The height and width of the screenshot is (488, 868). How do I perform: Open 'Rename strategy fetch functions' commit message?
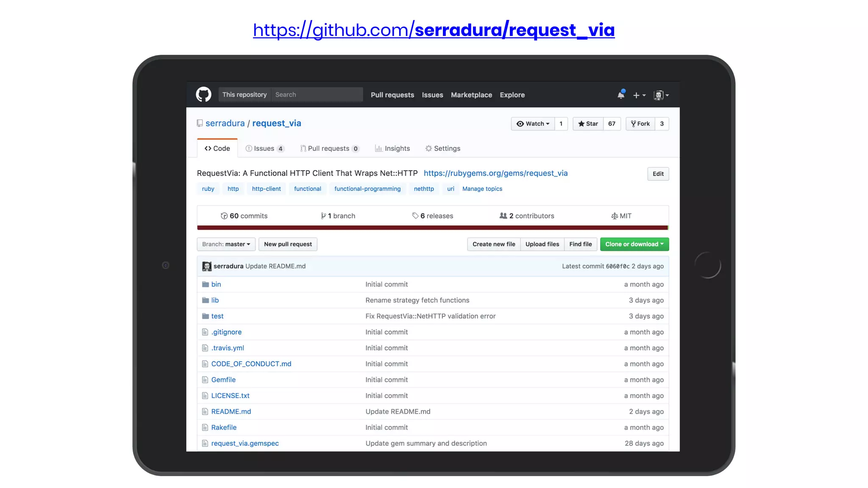click(x=417, y=300)
